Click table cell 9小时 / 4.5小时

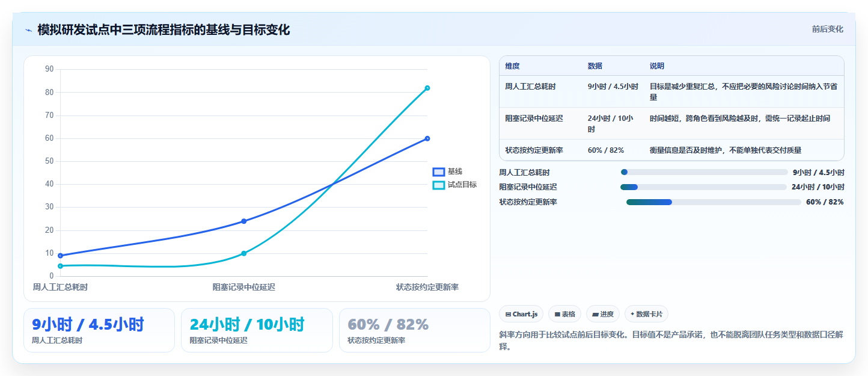click(613, 87)
